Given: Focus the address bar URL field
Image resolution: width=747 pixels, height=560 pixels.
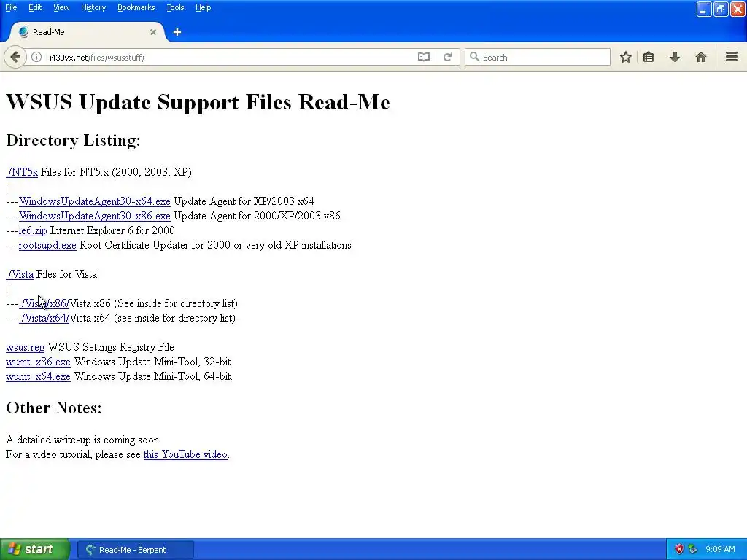Looking at the screenshot, I should point(228,57).
